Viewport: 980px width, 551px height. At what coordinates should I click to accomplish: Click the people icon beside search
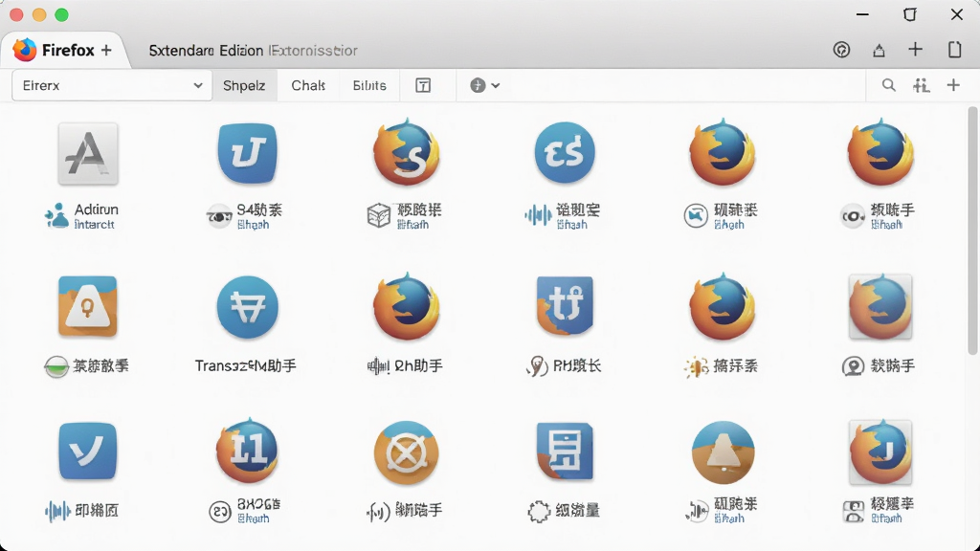click(921, 85)
